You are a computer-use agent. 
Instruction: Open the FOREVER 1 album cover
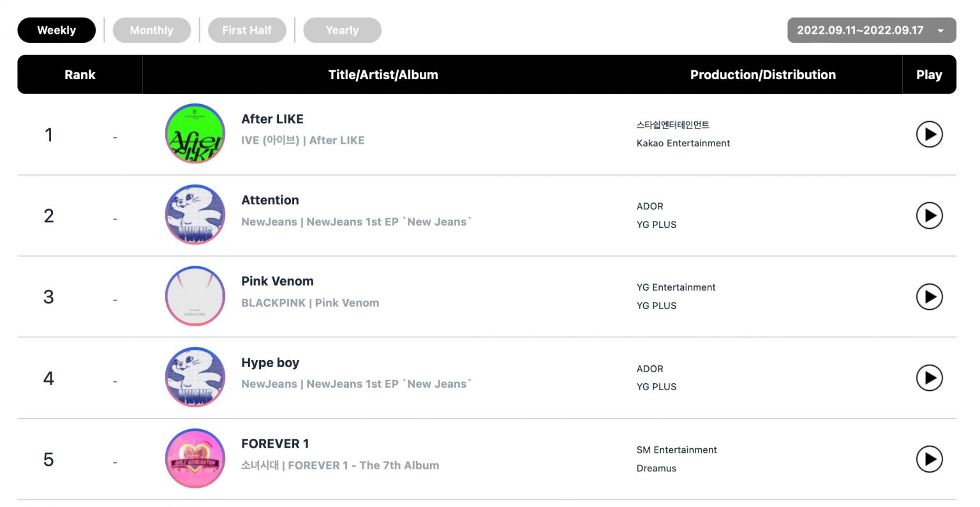(x=195, y=458)
